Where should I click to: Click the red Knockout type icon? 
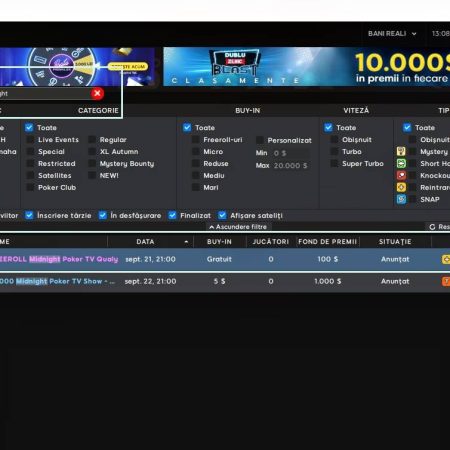401,175
